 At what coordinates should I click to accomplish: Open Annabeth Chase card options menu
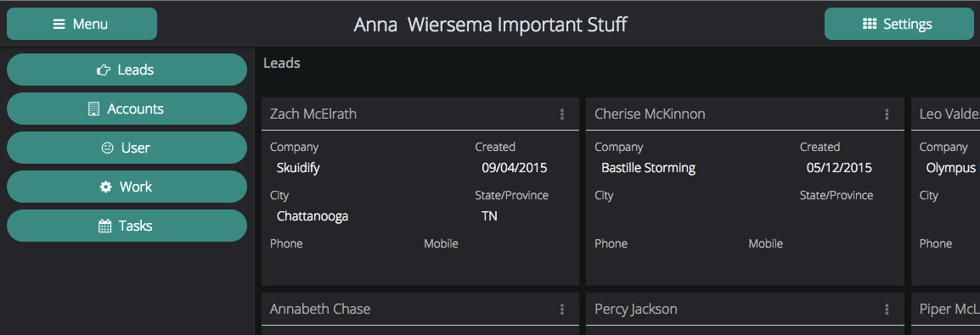tap(562, 309)
